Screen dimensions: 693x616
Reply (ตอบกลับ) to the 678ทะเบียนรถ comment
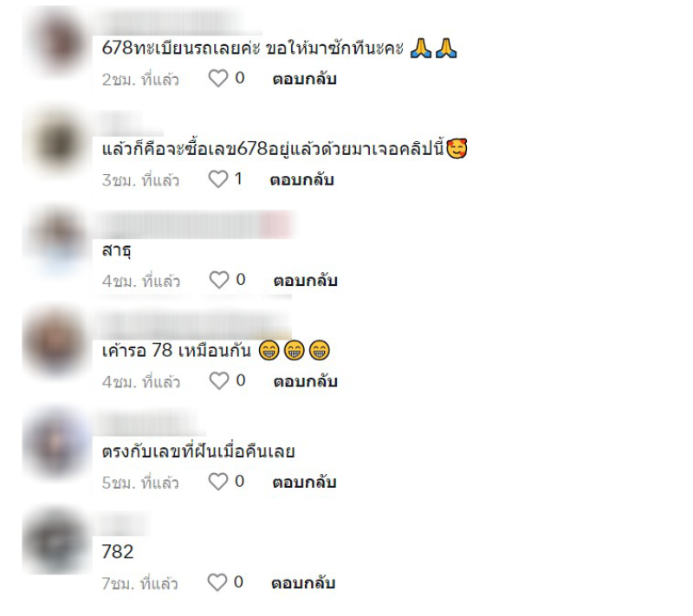tap(305, 79)
